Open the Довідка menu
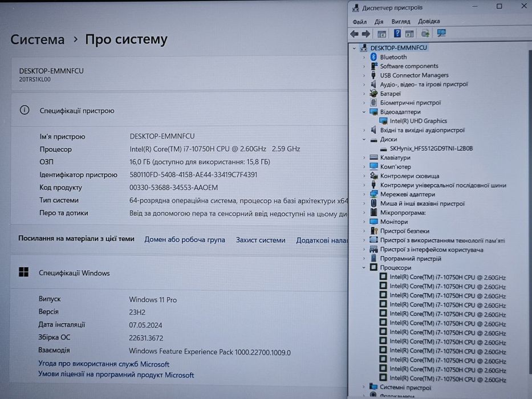 (x=429, y=21)
